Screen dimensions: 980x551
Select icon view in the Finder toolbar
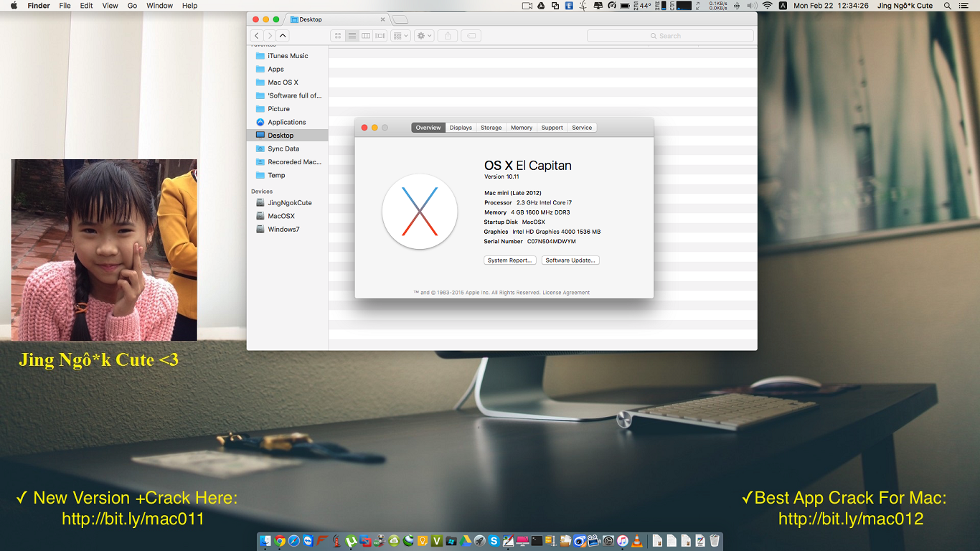click(338, 35)
